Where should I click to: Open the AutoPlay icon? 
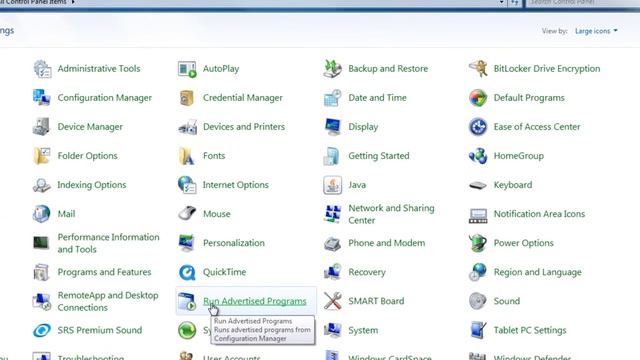(x=187, y=69)
